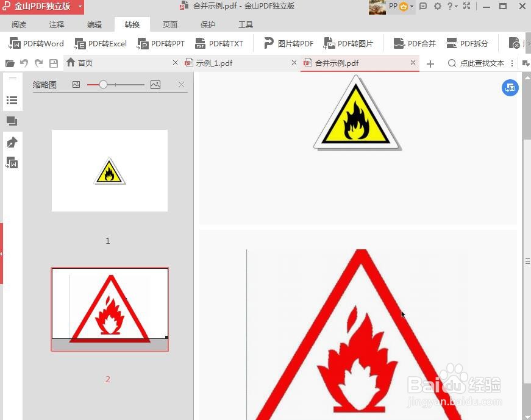Click the convert-to-Word sidebar icon
The width and height of the screenshot is (531, 420).
click(12, 163)
